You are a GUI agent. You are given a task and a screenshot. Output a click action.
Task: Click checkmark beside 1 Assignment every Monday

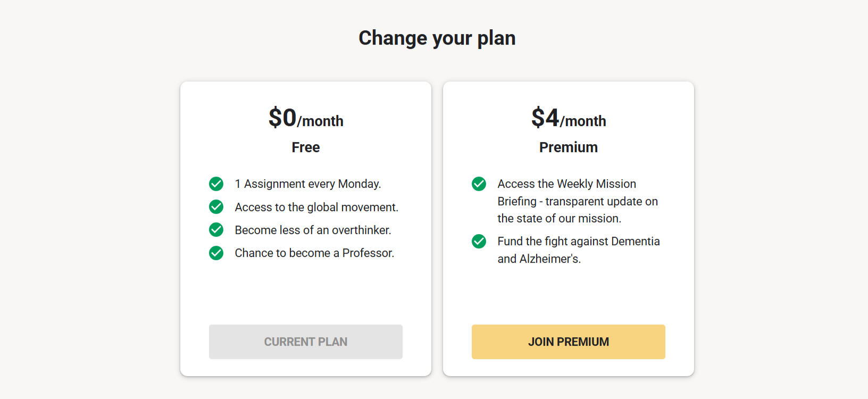pyautogui.click(x=216, y=184)
